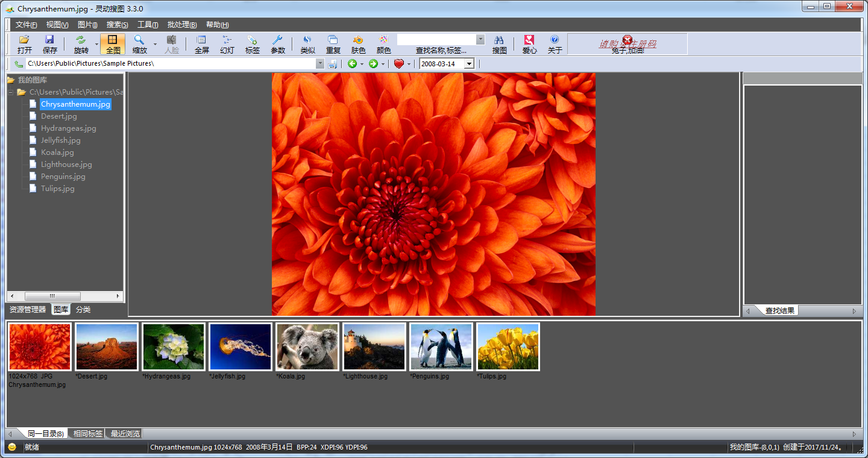Screen dimensions: 868x458
Task: Expand the search box dropdown arrow
Action: 480,39
